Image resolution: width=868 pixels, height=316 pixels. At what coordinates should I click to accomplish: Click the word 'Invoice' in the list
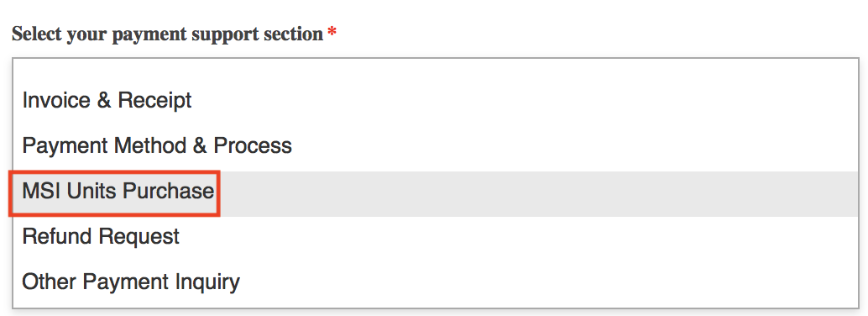(56, 100)
